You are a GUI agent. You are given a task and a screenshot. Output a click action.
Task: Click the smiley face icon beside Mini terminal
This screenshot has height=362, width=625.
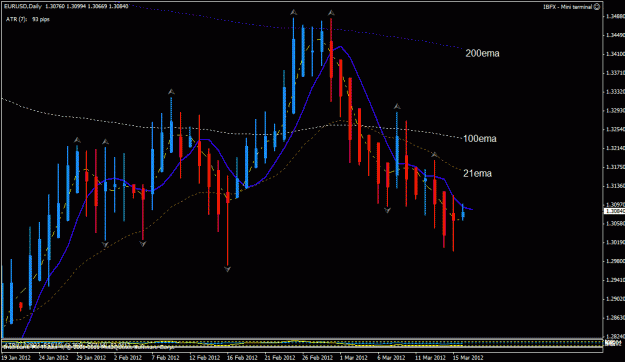[x=597, y=7]
